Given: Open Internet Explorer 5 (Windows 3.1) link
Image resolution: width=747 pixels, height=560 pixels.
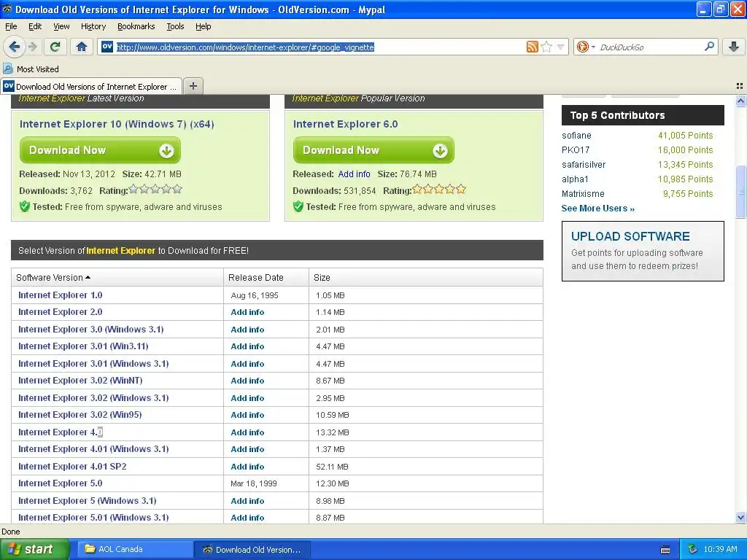Looking at the screenshot, I should (88, 501).
